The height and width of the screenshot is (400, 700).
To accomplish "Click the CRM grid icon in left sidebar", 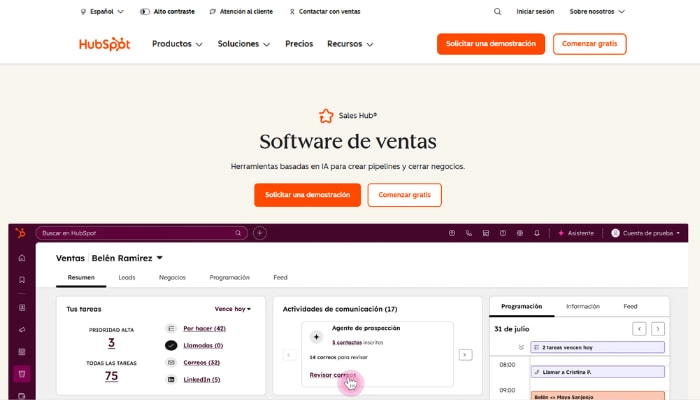I will [22, 308].
